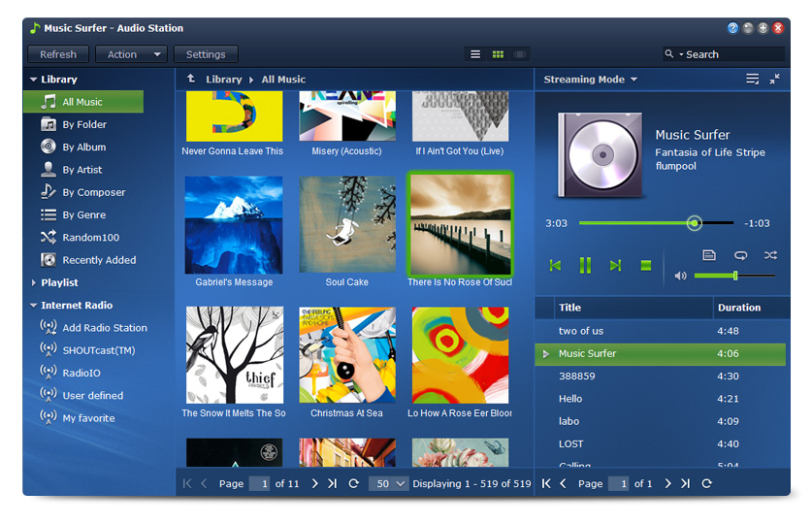812x524 pixels.
Task: Switch to thumbnail grid view
Action: (x=498, y=54)
